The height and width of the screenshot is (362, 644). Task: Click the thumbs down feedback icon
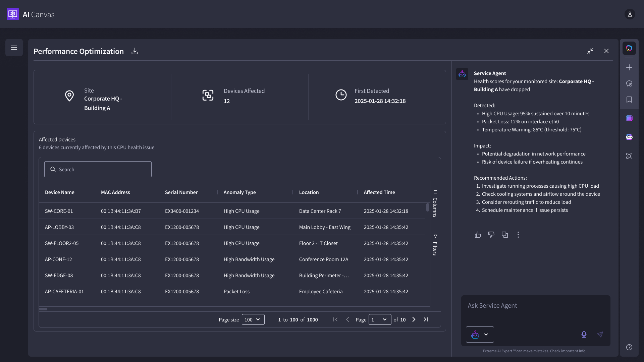(491, 235)
